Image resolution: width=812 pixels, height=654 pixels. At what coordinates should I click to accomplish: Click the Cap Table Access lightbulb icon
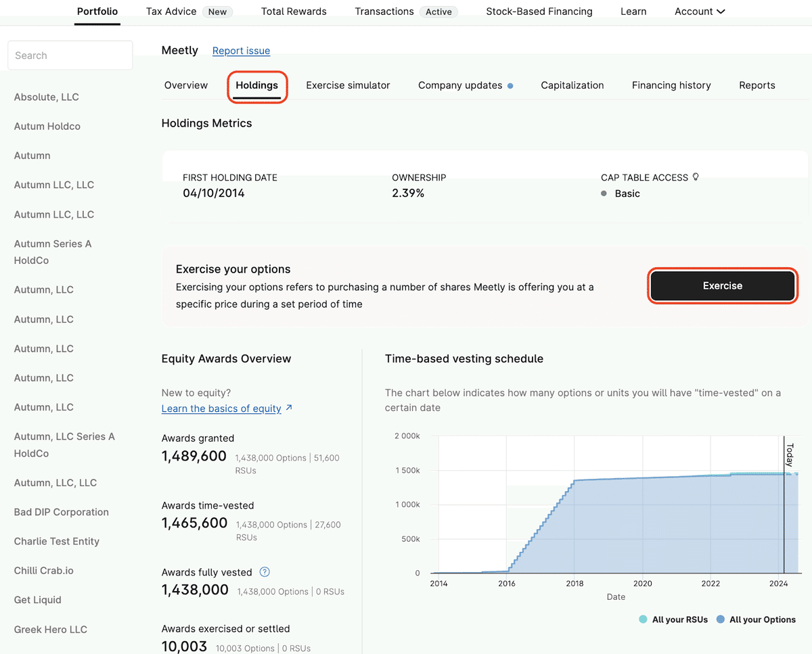coord(696,177)
